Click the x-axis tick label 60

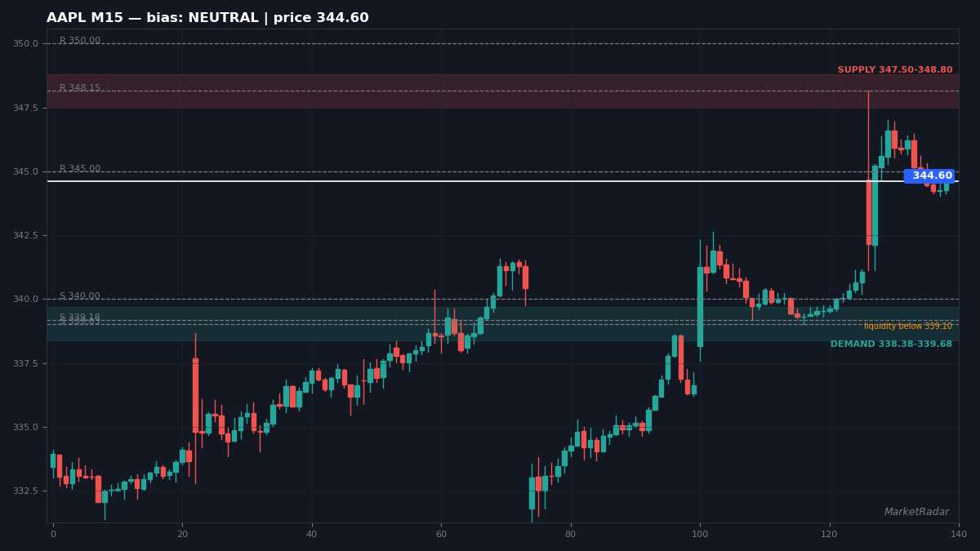[x=441, y=535]
